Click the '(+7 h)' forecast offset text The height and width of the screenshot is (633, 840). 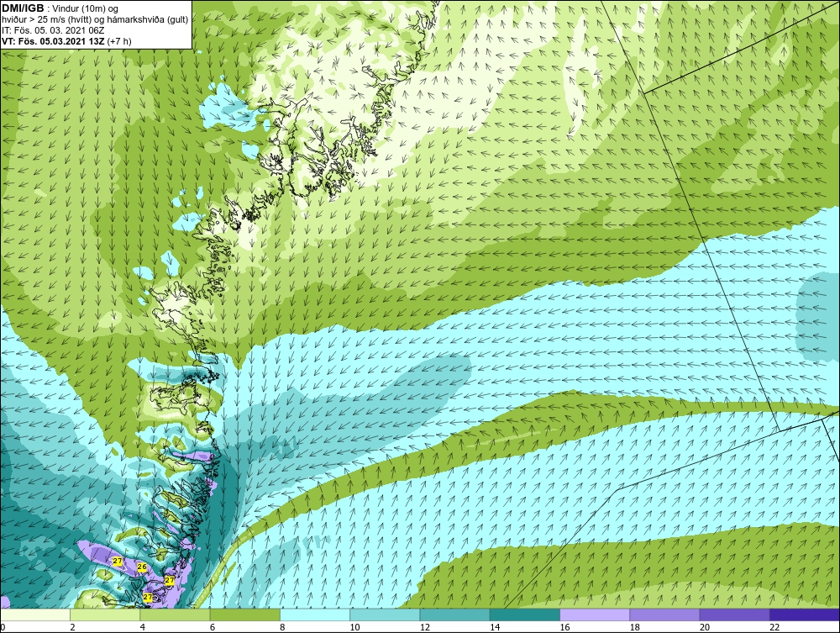[x=119, y=41]
